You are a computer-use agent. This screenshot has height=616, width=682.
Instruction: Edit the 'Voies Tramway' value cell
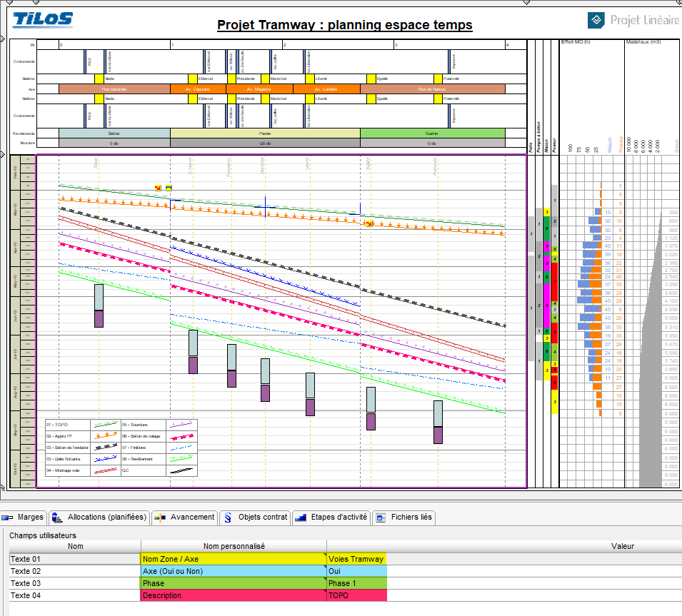pos(356,559)
